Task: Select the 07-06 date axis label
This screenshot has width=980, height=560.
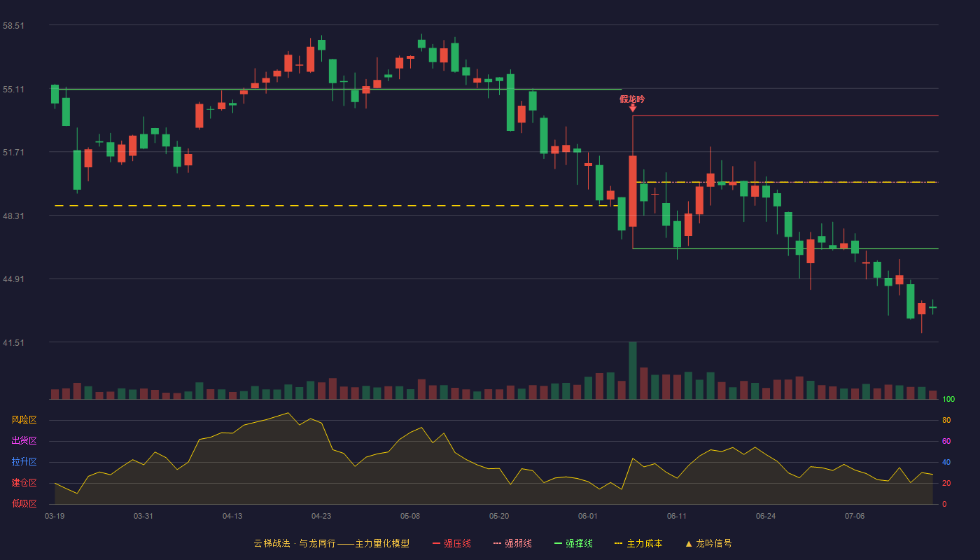Action: tap(855, 516)
